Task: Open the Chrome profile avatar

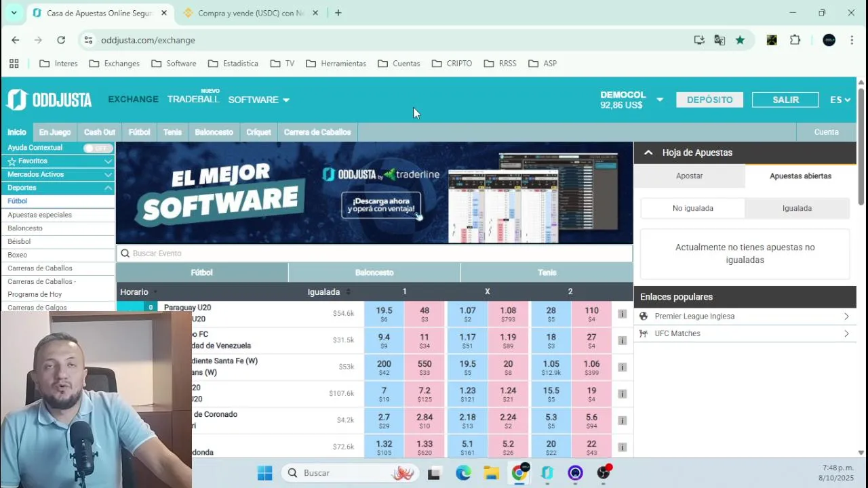Action: coord(829,40)
